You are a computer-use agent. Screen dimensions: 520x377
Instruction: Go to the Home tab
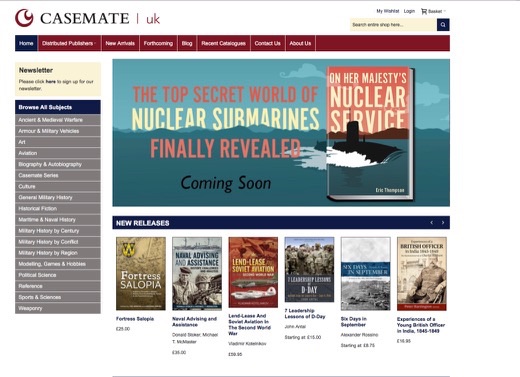coord(26,43)
